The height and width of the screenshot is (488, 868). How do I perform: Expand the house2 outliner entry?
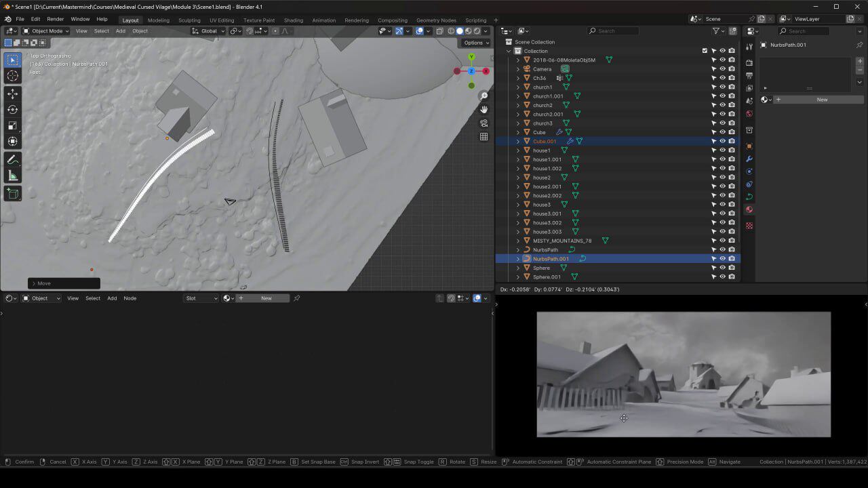[x=518, y=177]
